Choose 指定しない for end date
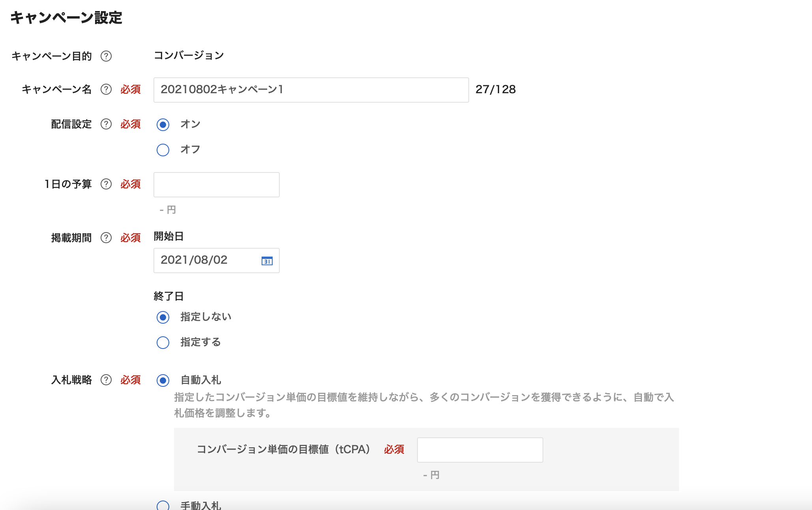 163,317
